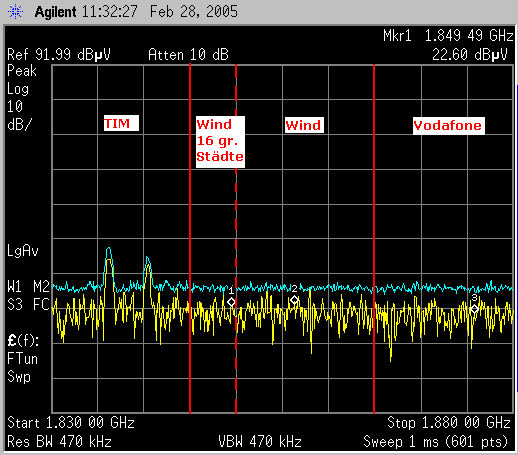Click the second TIM signal peak
Image resolution: width=518 pixels, height=455 pixels.
(x=147, y=262)
